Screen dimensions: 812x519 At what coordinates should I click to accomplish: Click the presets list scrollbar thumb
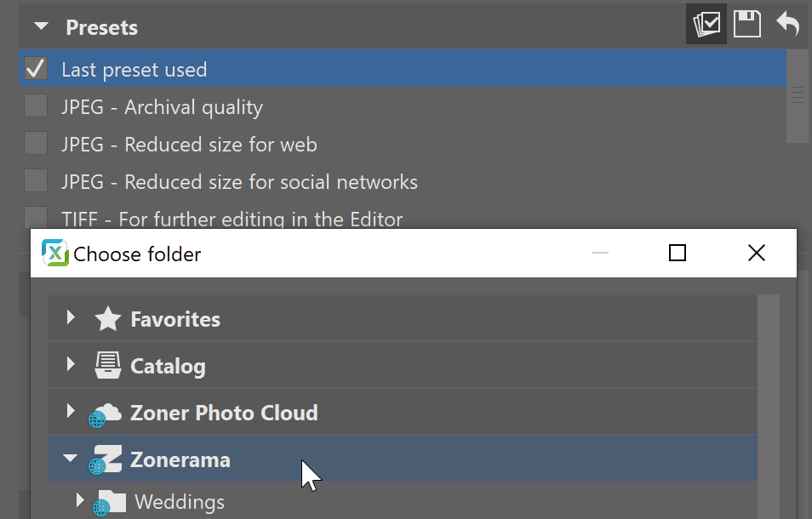click(x=797, y=96)
